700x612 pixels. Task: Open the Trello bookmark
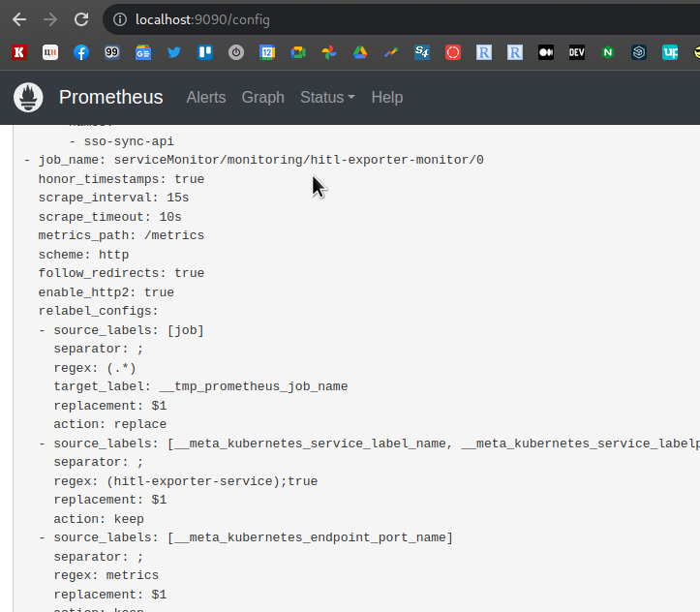[x=205, y=52]
